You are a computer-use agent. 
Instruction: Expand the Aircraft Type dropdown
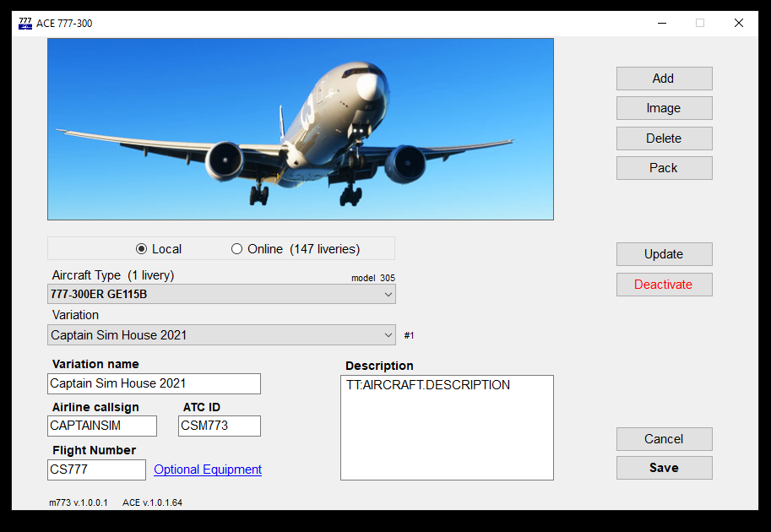tap(221, 294)
